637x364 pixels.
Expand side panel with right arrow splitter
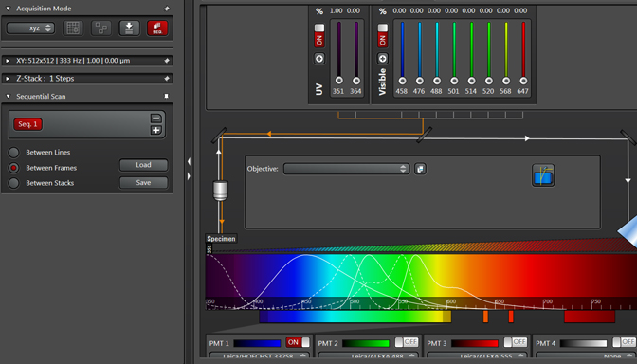(189, 176)
